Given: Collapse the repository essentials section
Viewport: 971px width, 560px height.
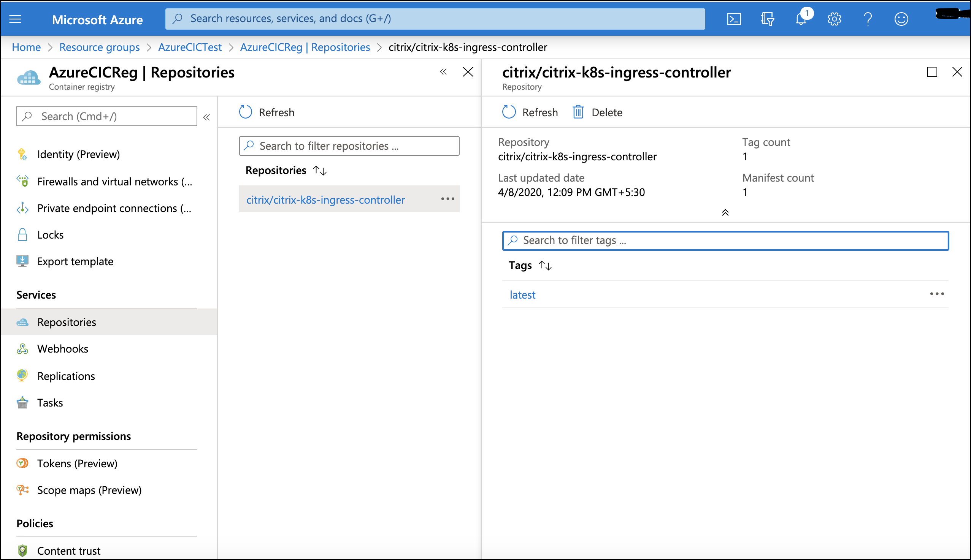Looking at the screenshot, I should pyautogui.click(x=725, y=212).
